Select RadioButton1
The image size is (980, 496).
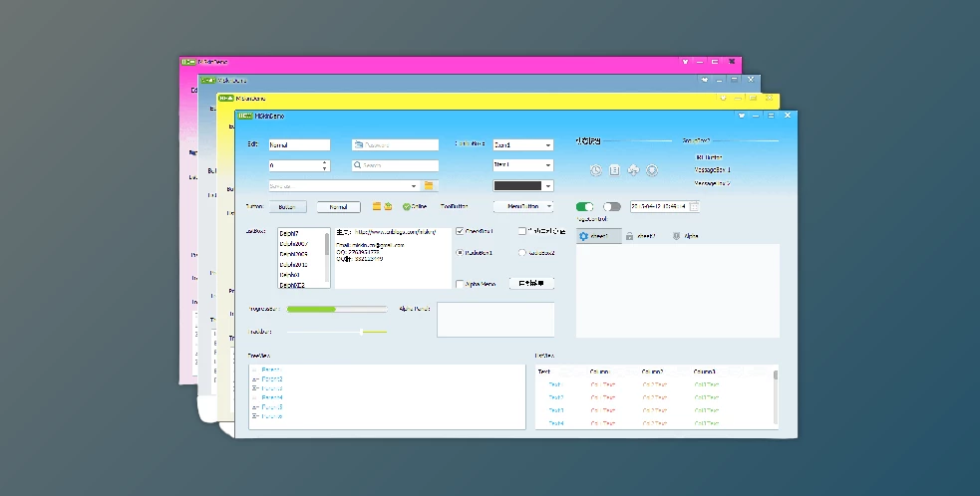pyautogui.click(x=460, y=253)
